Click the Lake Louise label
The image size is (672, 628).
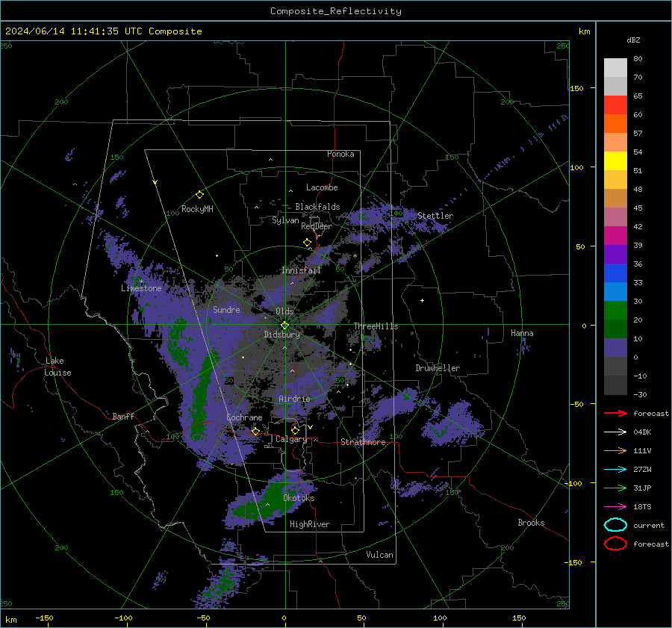tap(57, 367)
